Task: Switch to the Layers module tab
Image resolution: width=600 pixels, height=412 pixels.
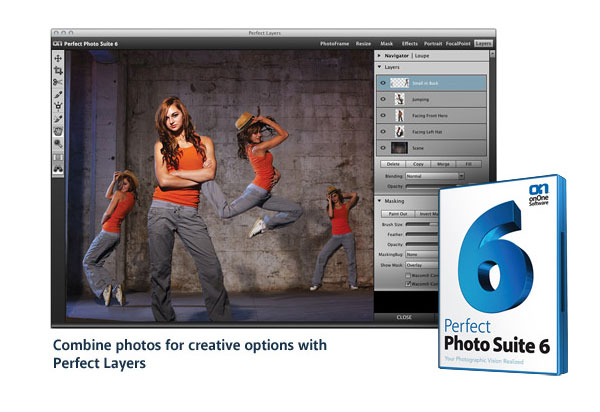Action: [483, 44]
